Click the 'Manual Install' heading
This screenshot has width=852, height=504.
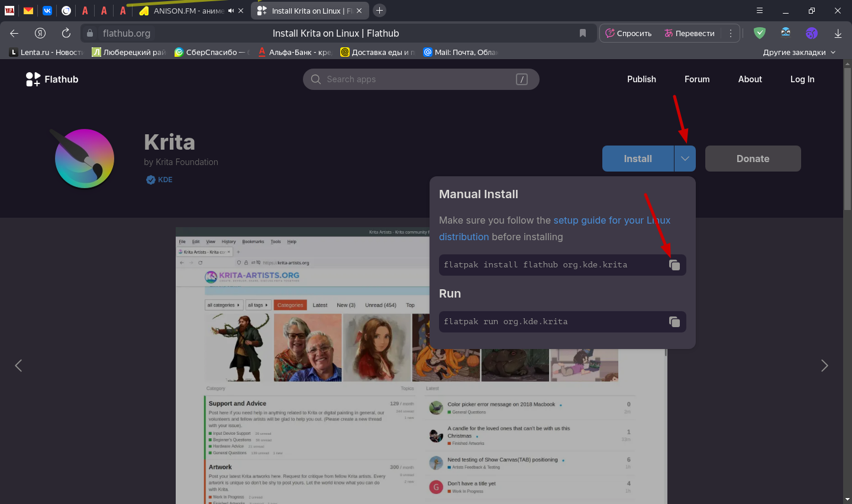(x=479, y=194)
